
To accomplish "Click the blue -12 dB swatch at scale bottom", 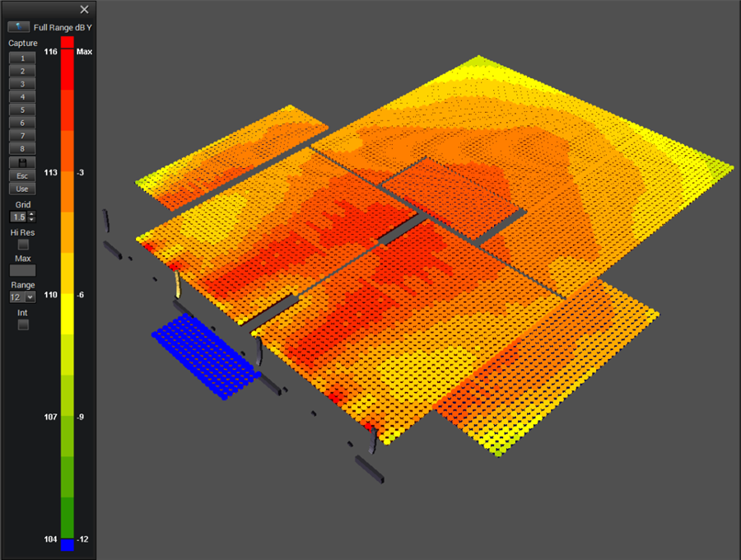I will (x=68, y=544).
